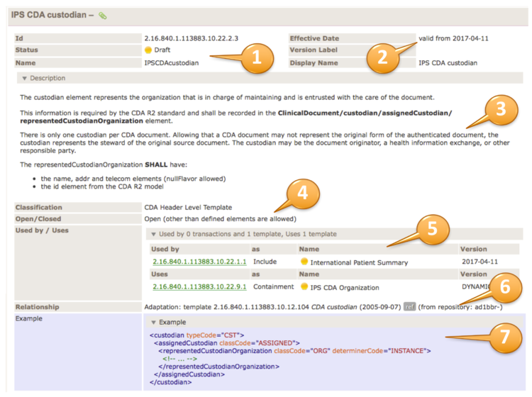Collapse the Example section triangle

click(x=153, y=323)
